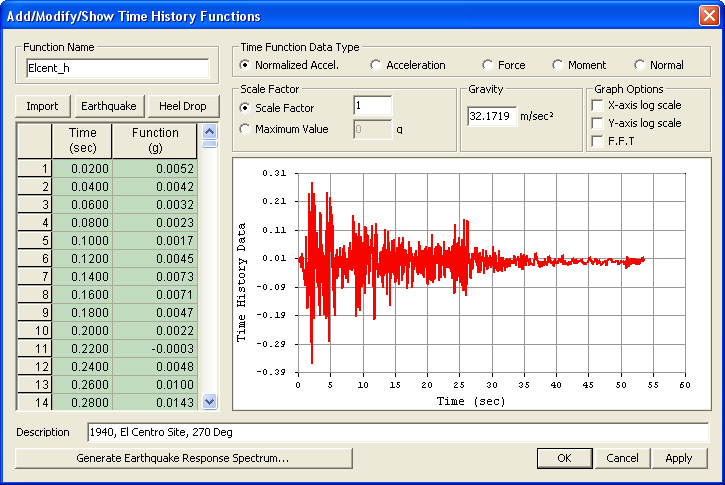Select row header 1 in the table

pyautogui.click(x=35, y=168)
